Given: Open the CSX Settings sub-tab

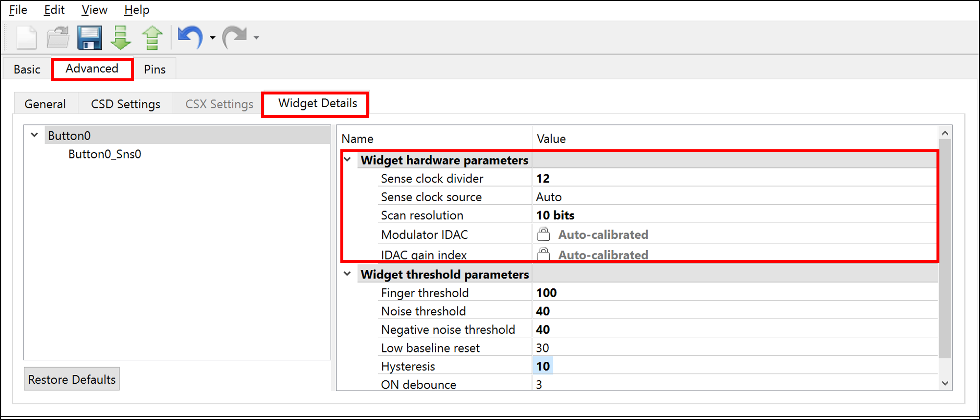Looking at the screenshot, I should click(219, 104).
